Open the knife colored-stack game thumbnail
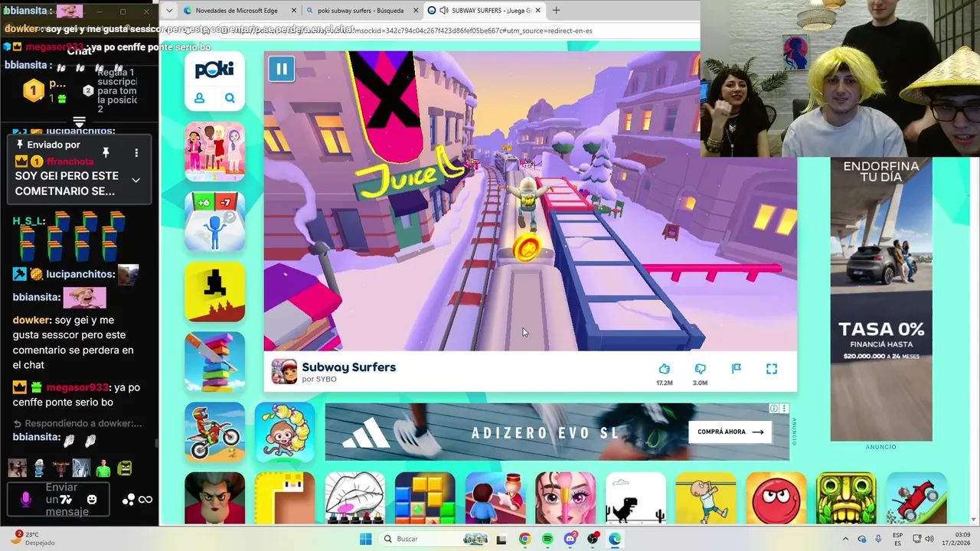The width and height of the screenshot is (980, 551). pos(214,362)
